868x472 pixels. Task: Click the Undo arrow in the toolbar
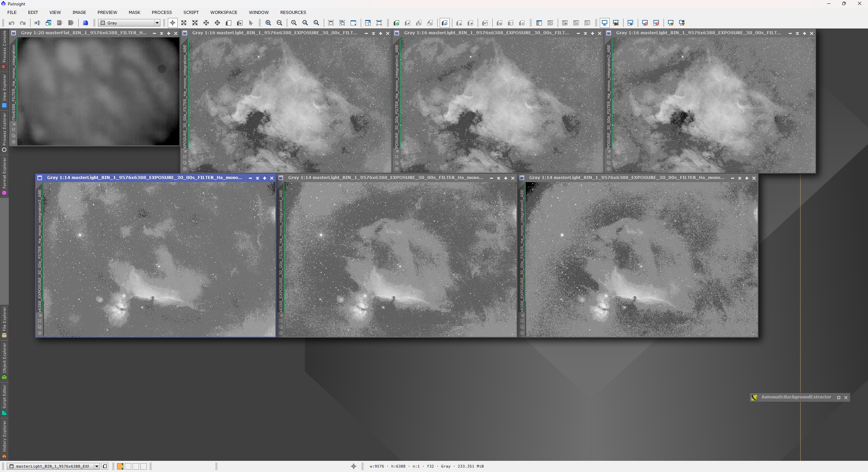pos(12,23)
